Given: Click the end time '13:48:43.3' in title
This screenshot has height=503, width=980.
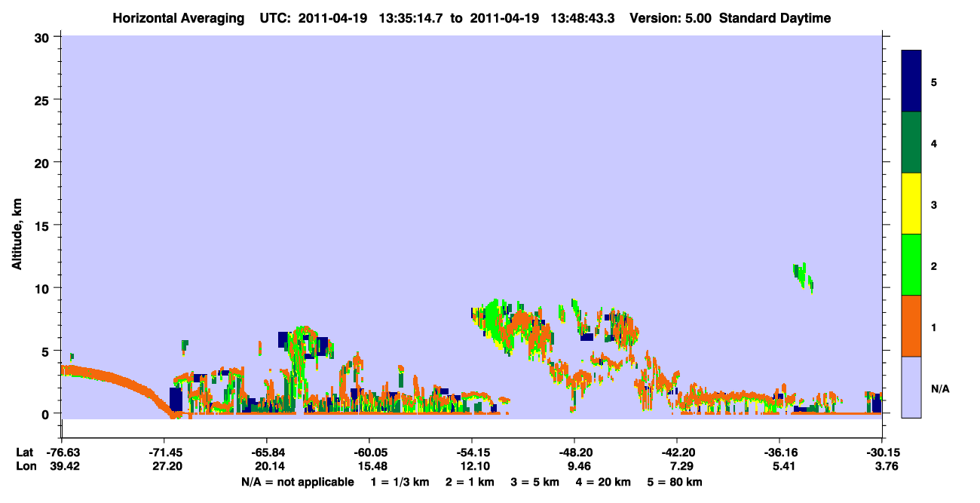Looking at the screenshot, I should coord(583,18).
